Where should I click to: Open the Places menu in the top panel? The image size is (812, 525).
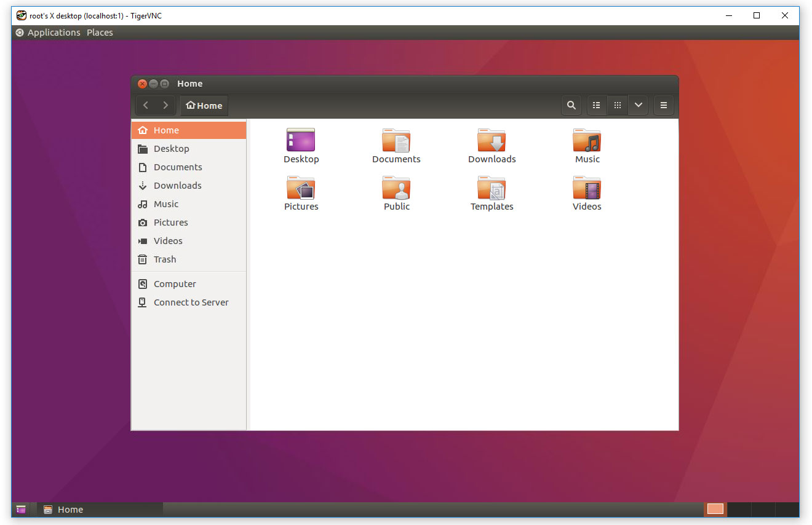click(100, 33)
